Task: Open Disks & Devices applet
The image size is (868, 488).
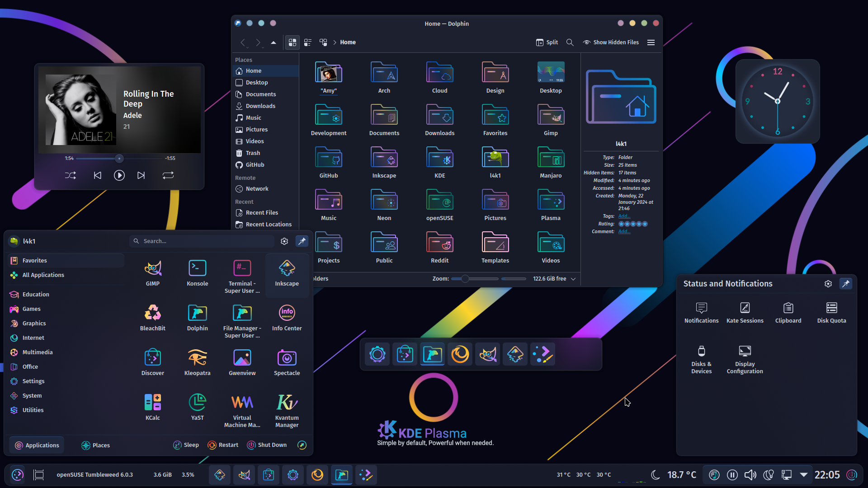Action: click(x=701, y=360)
